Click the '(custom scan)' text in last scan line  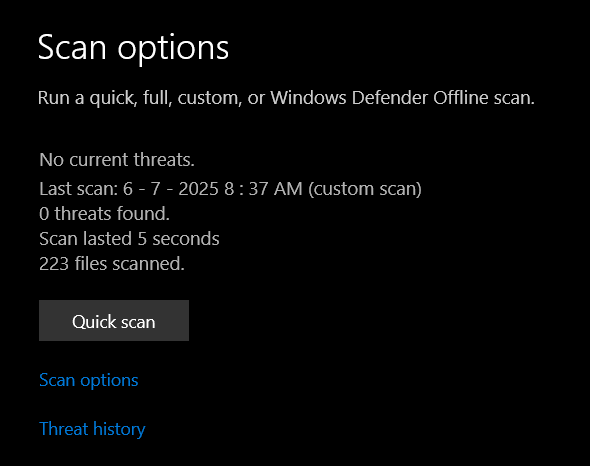tap(365, 189)
